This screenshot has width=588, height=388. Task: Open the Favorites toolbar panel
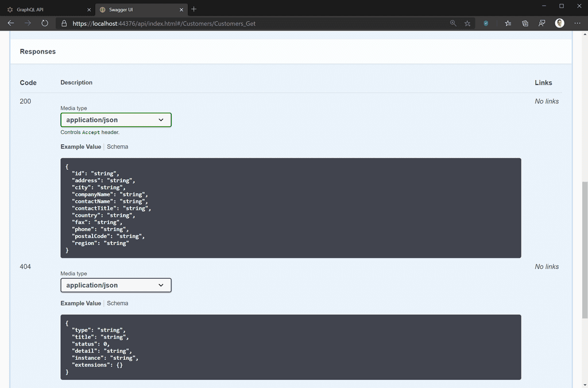click(x=508, y=23)
